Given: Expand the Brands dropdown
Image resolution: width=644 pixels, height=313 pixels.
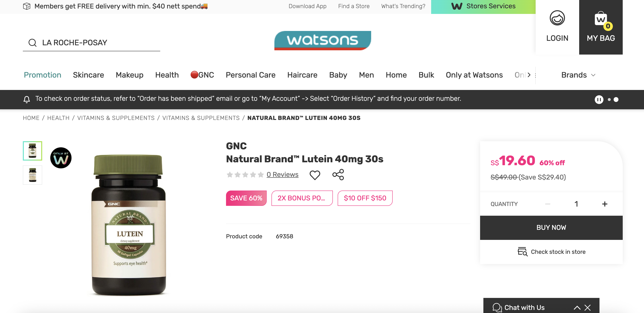Looking at the screenshot, I should pyautogui.click(x=578, y=75).
